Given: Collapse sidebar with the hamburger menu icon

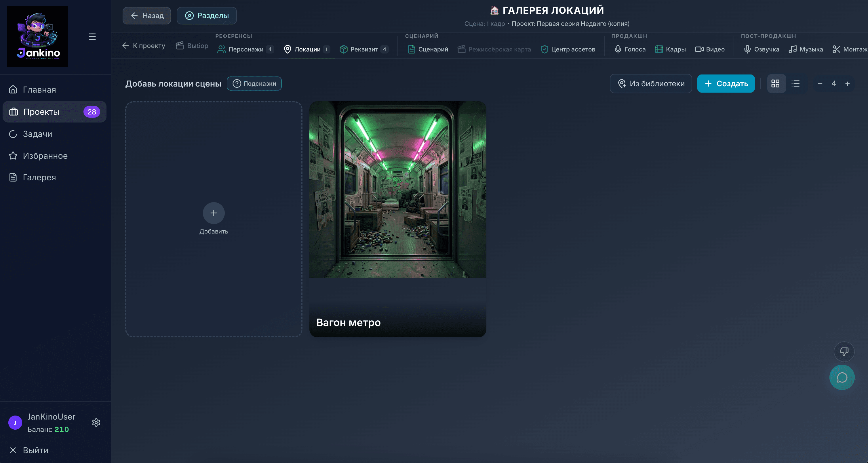Looking at the screenshot, I should point(92,36).
